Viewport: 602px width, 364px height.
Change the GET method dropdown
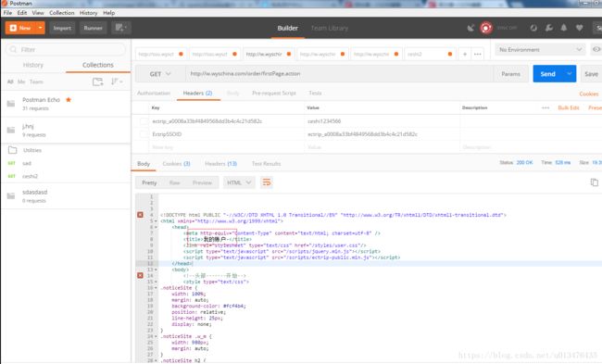point(160,74)
